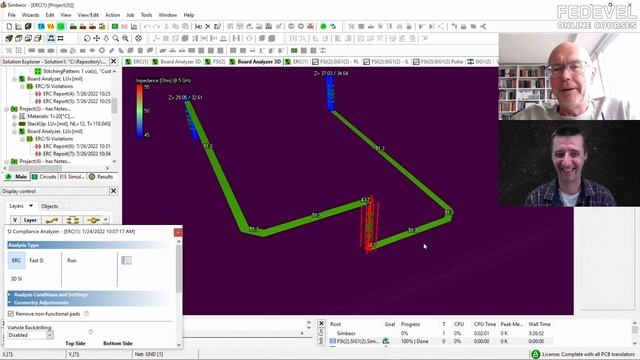Collapse Board Analyzer node under Project(3)

coord(14,131)
